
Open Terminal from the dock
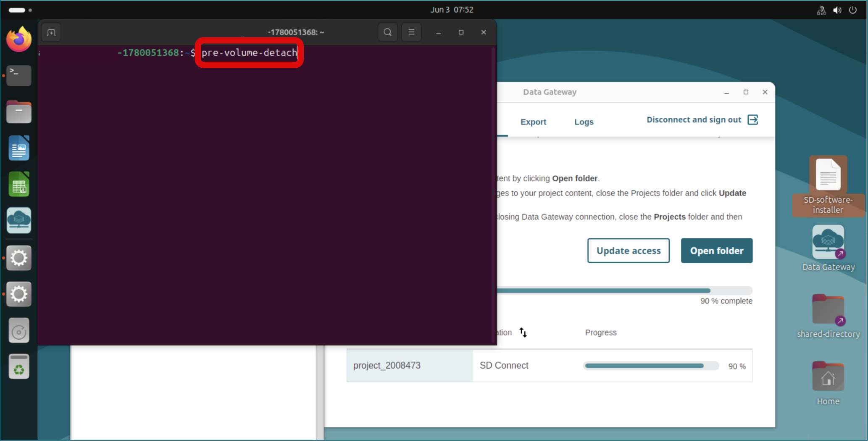click(x=19, y=75)
